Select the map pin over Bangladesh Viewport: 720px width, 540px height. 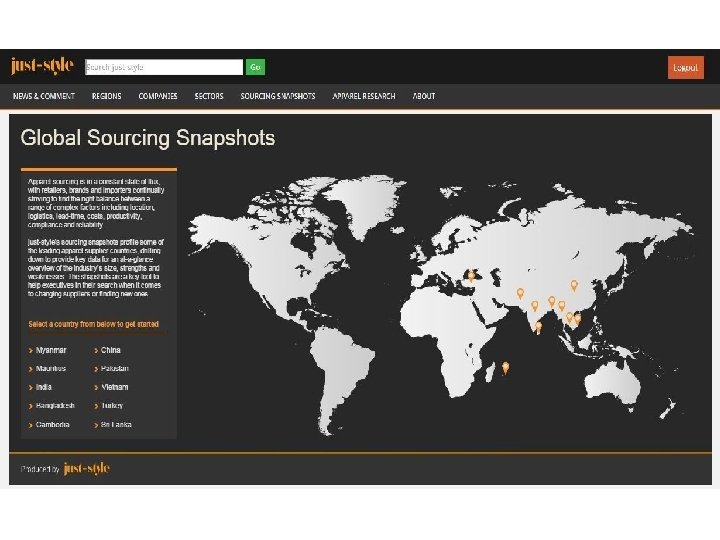[551, 302]
